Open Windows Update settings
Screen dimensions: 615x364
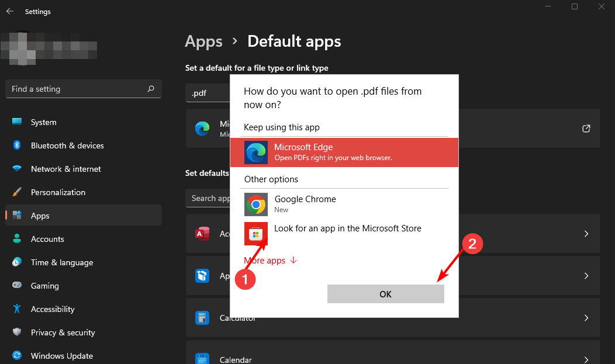coord(84,356)
